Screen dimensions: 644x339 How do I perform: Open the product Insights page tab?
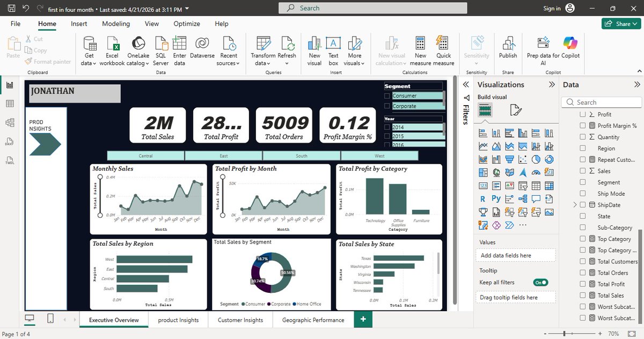[x=178, y=320]
